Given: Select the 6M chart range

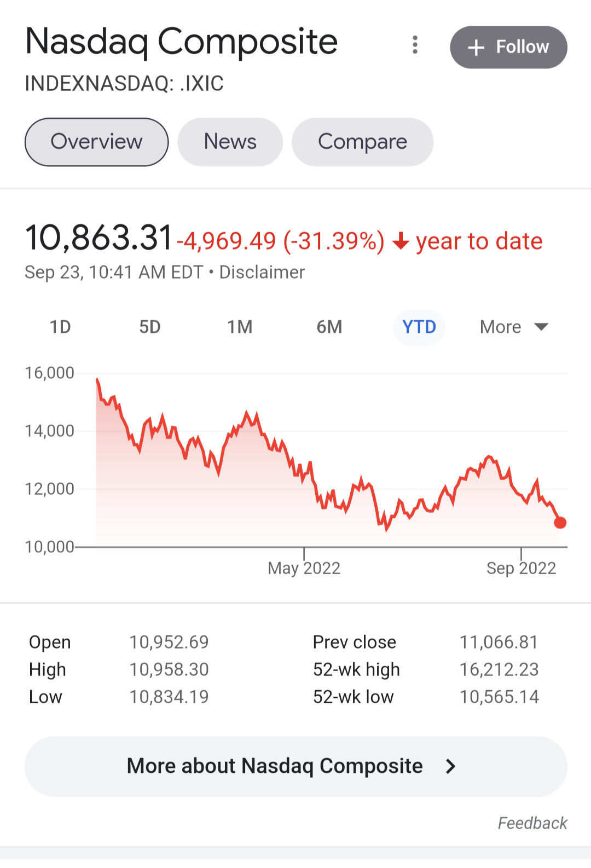Looking at the screenshot, I should [329, 327].
